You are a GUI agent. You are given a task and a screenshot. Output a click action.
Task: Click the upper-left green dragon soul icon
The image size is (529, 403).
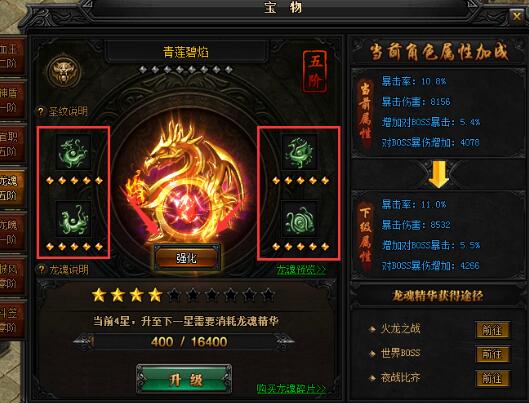[x=73, y=152]
